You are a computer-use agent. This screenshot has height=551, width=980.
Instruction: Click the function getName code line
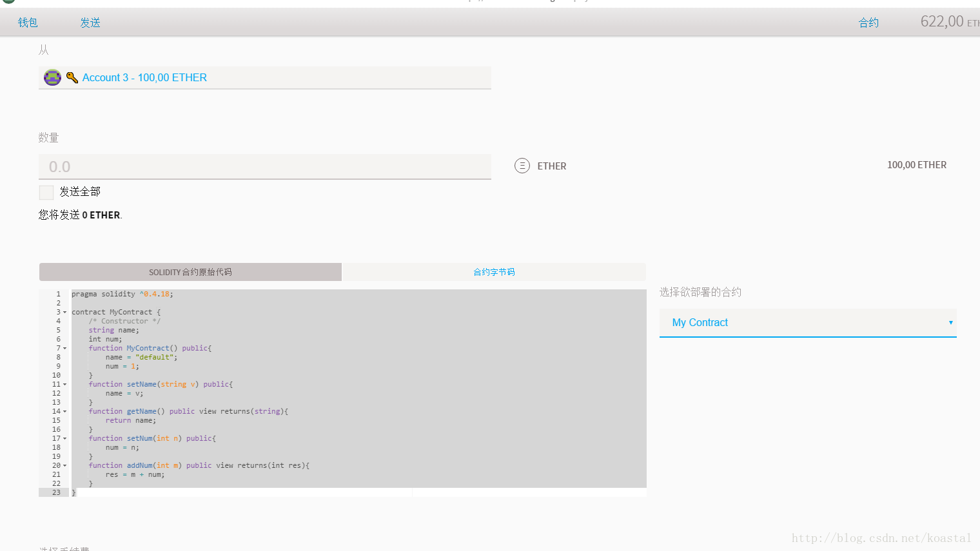188,411
